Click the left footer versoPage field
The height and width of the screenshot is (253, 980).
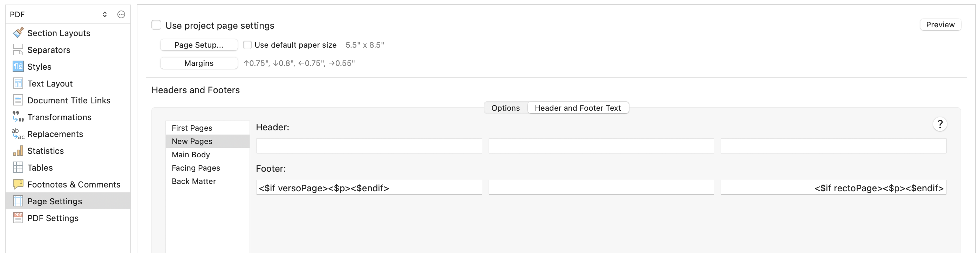[x=369, y=187]
